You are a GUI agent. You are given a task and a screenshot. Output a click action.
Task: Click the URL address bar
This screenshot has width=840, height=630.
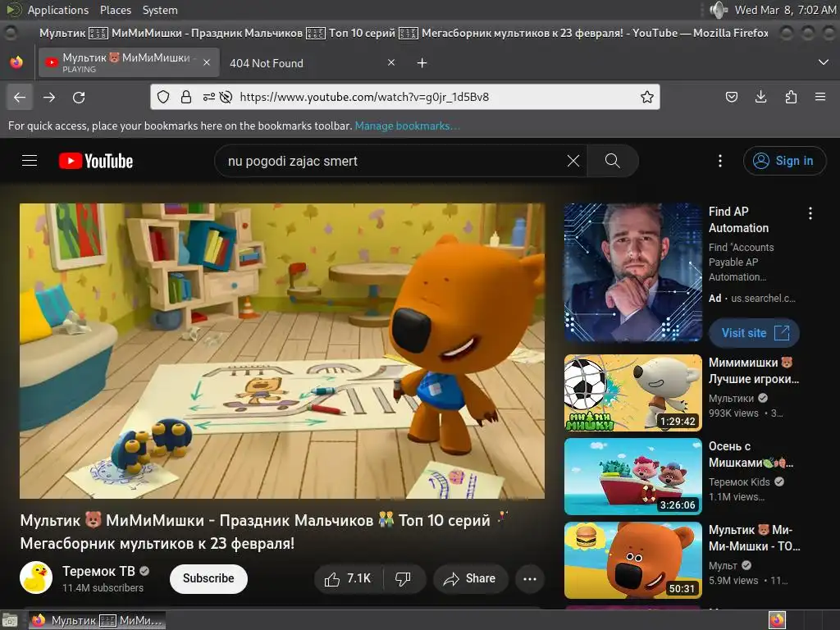click(405, 97)
